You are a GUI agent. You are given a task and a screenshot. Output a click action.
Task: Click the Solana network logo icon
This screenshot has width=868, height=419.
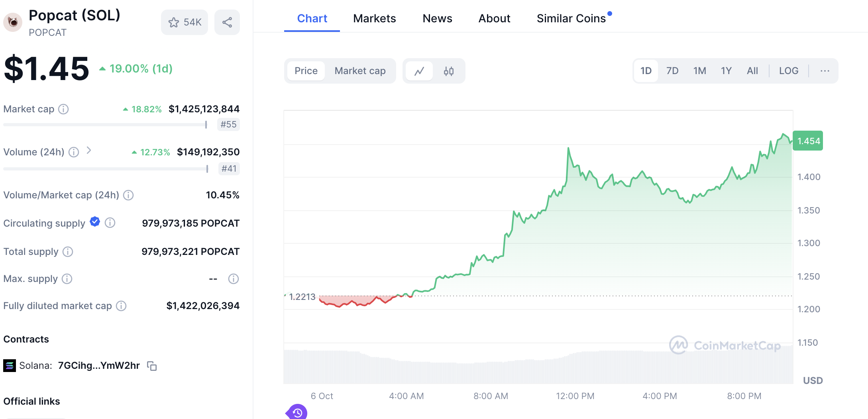[x=10, y=366]
